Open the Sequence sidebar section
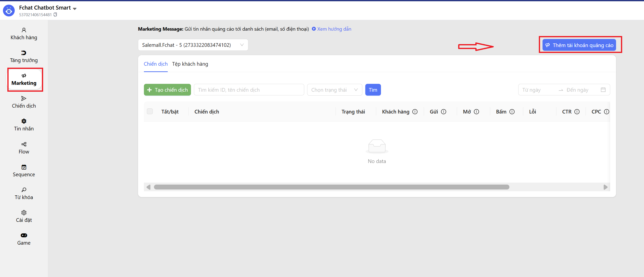644x277 pixels. [24, 171]
